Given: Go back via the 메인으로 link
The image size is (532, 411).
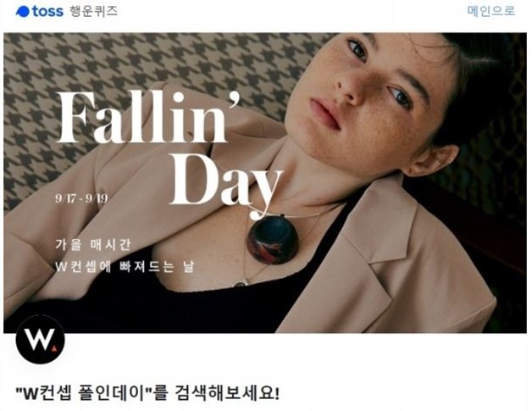Looking at the screenshot, I should coord(491,10).
